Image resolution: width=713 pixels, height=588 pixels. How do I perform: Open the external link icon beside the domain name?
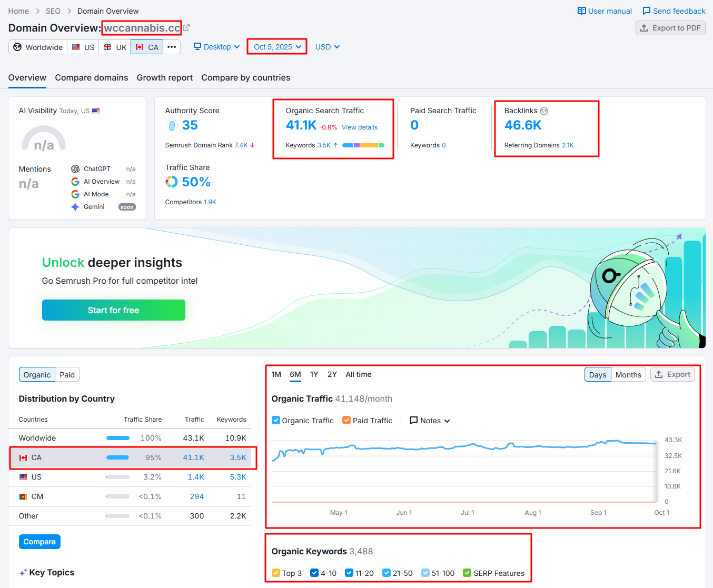(186, 28)
